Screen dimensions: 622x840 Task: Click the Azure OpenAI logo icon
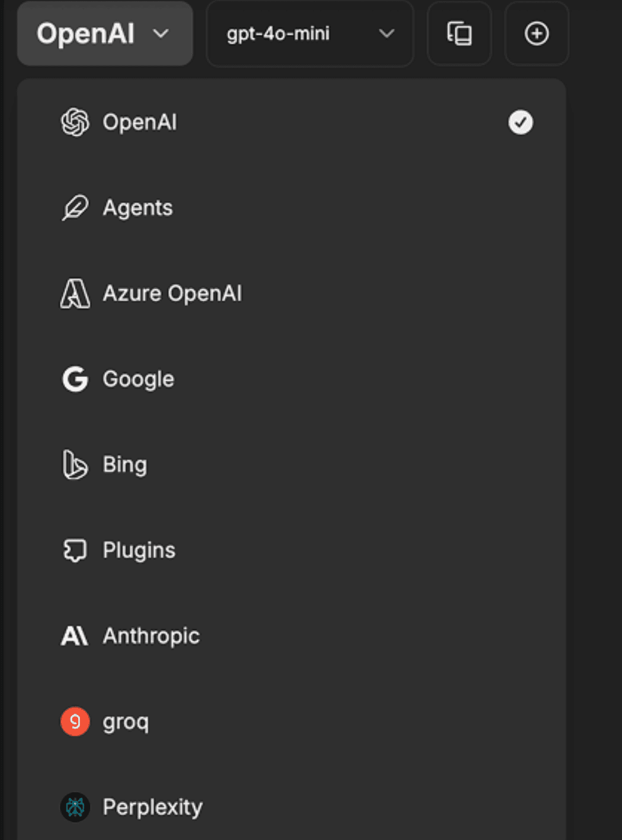[75, 293]
